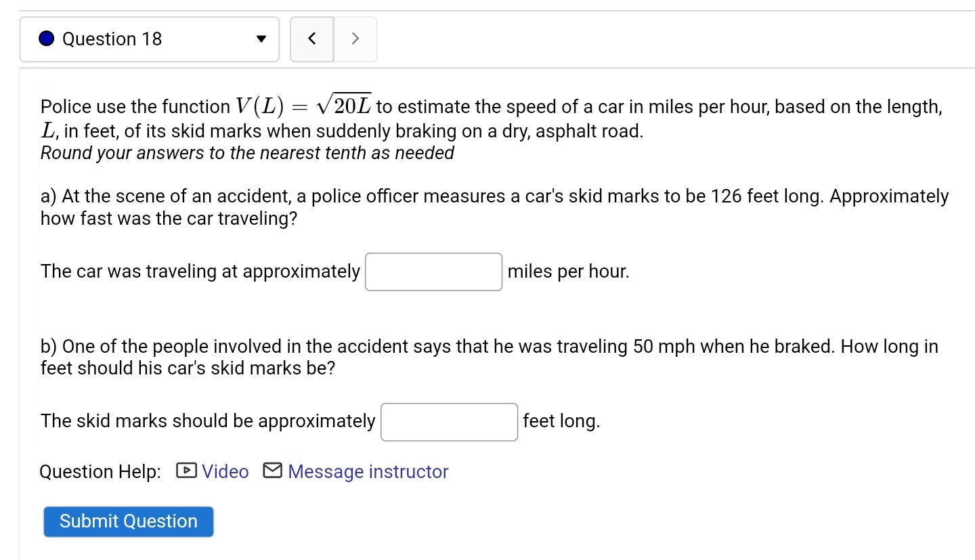Open the Question 18 dropdown selector

149,39
